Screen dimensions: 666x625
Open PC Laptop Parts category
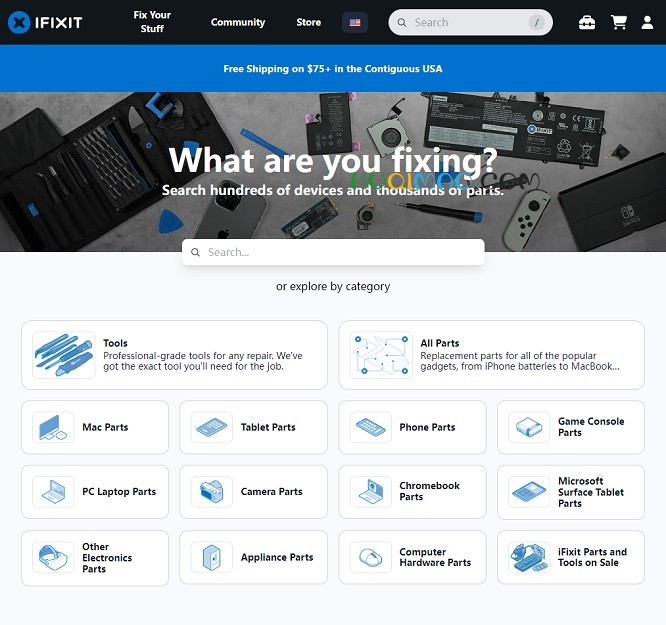95,492
